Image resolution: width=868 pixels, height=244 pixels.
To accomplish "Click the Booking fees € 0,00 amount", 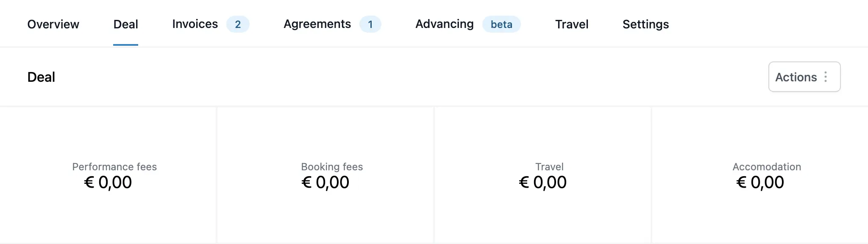I will point(325,183).
